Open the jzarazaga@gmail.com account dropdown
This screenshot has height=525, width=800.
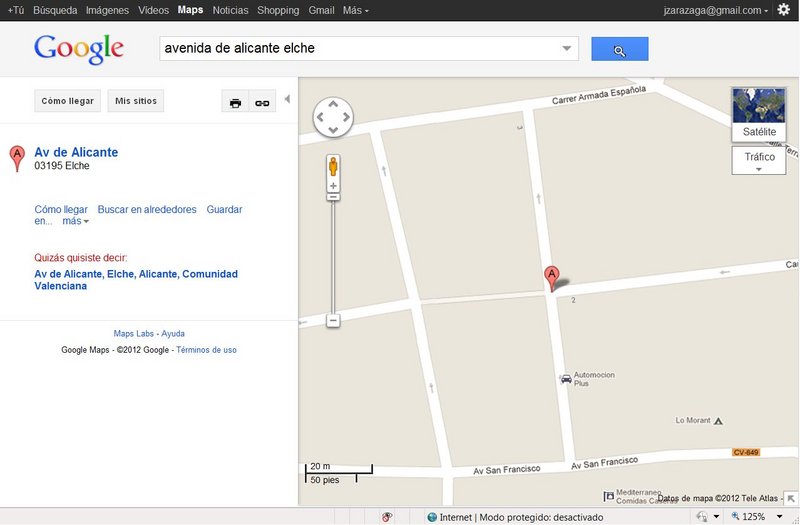pos(715,10)
